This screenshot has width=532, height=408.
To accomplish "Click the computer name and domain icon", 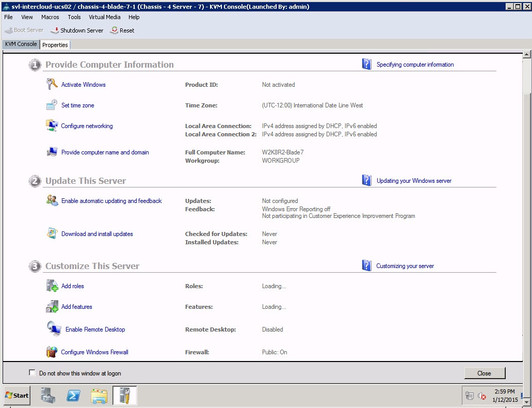I will [x=52, y=152].
